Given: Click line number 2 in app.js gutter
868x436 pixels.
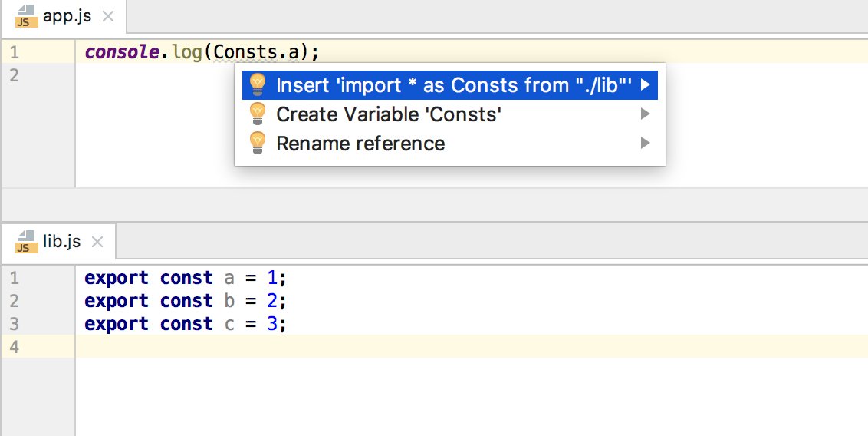Looking at the screenshot, I should point(13,75).
